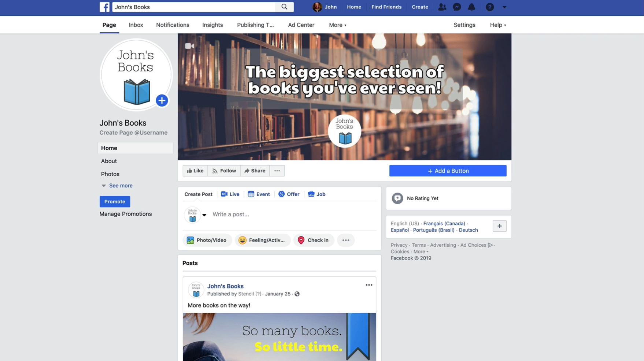
Task: Create an Event
Action: coord(259,194)
